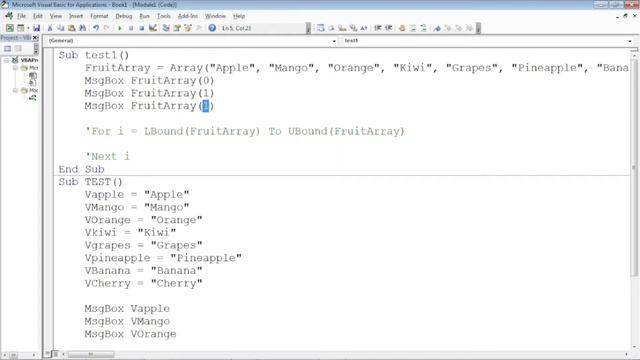Click View Object icon in Project pane
Image resolution: width=640 pixels, height=360 pixels.
18,49
